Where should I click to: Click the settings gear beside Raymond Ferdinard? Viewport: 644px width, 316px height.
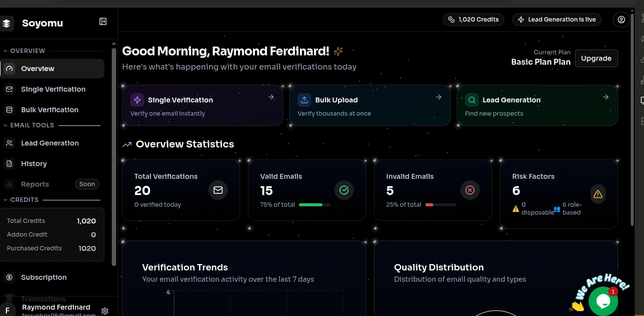(104, 311)
